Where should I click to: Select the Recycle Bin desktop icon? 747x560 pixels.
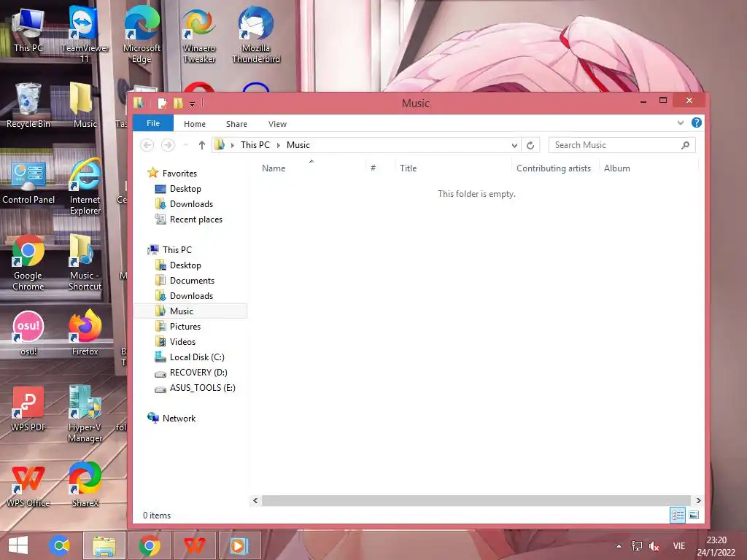tap(28, 106)
